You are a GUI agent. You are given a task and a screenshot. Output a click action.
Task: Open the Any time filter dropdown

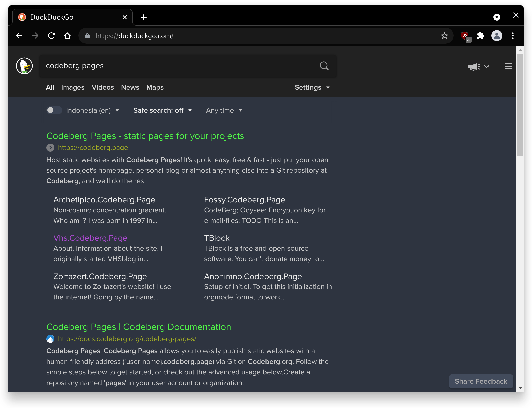(224, 110)
